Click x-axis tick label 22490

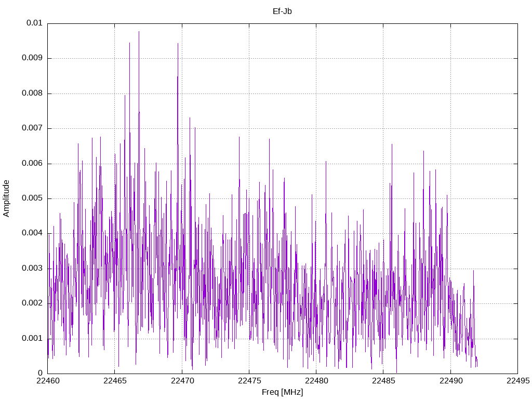[450, 381]
